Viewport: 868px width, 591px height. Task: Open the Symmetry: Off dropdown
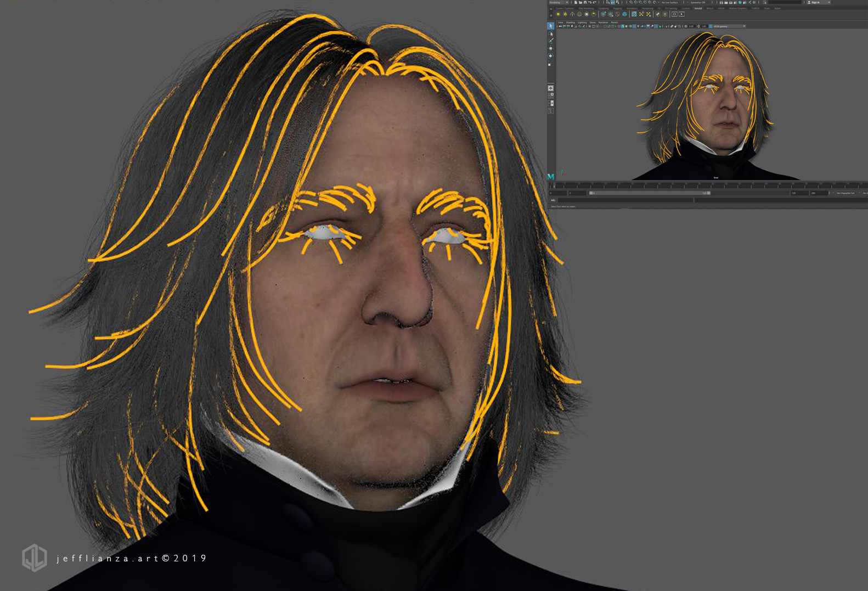698,2
